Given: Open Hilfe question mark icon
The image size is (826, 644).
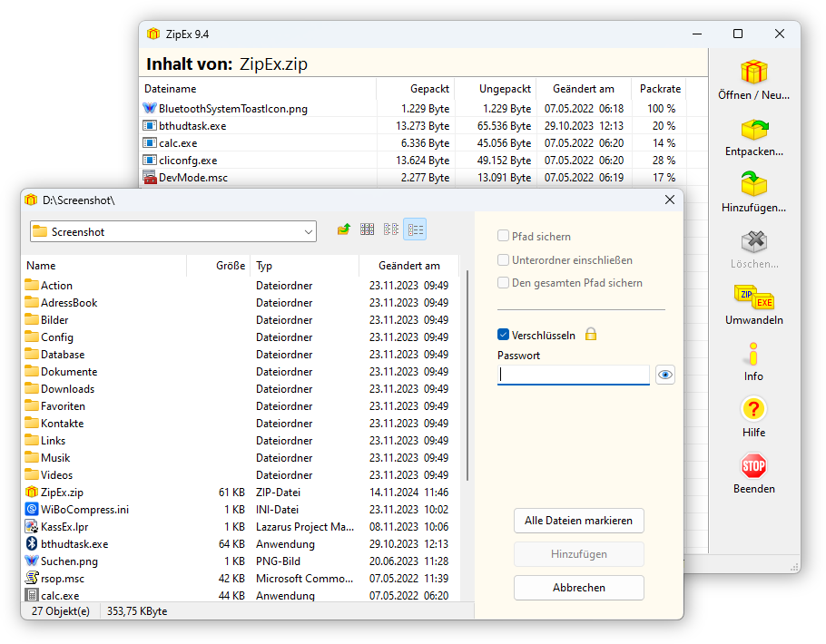Looking at the screenshot, I should [753, 410].
